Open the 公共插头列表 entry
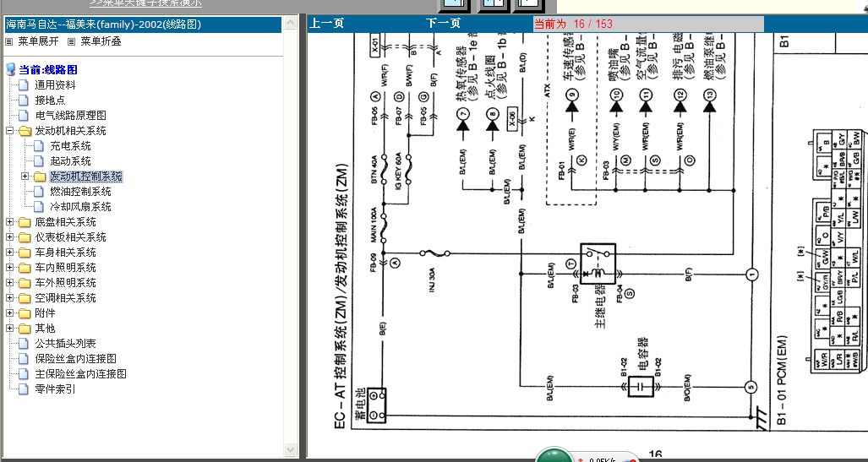 (x=65, y=344)
